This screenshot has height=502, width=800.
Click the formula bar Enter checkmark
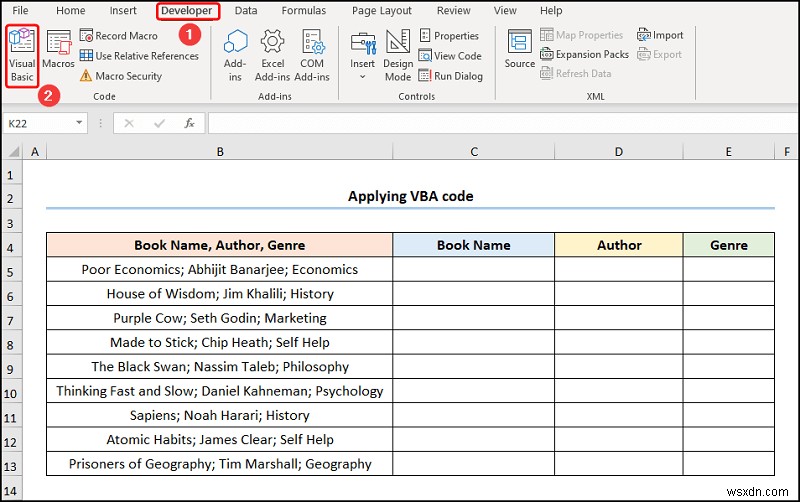pyautogui.click(x=159, y=123)
